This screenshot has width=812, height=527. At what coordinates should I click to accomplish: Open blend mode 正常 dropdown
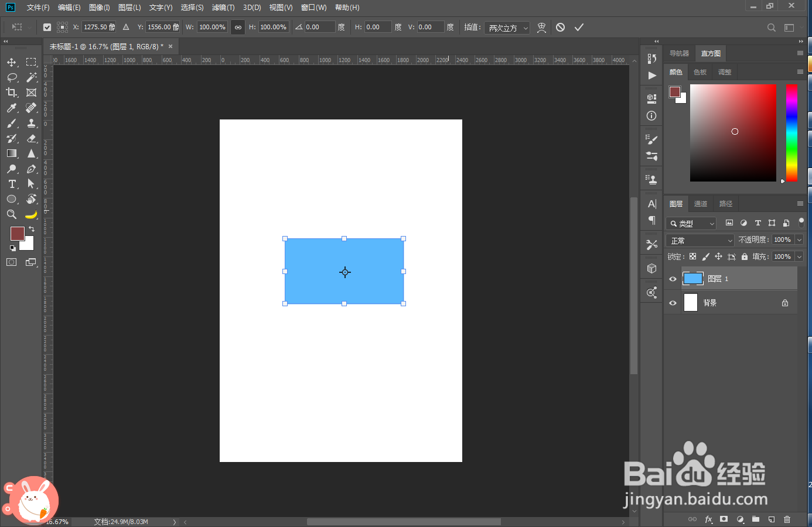pos(700,240)
